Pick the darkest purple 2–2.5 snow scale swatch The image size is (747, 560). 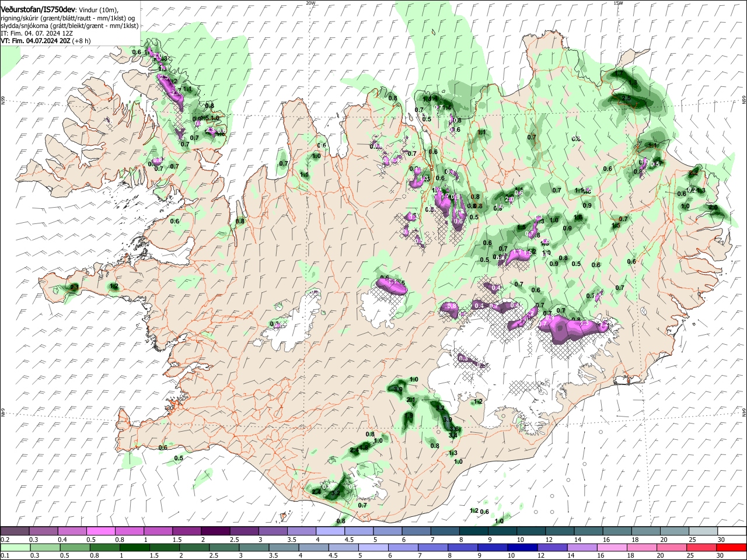215,531
